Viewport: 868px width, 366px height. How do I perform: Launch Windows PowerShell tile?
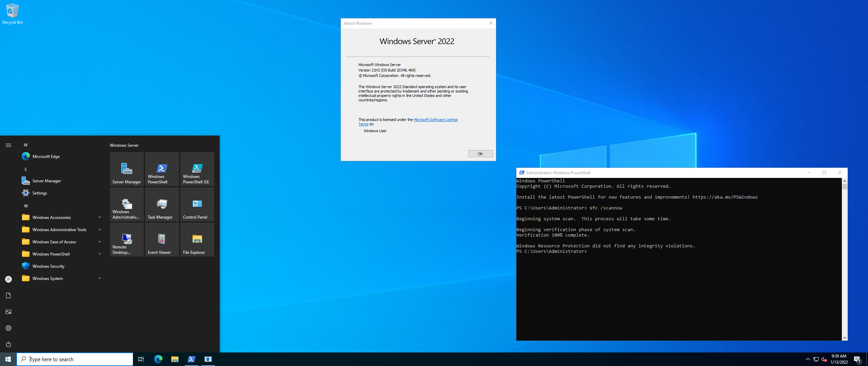(x=162, y=169)
